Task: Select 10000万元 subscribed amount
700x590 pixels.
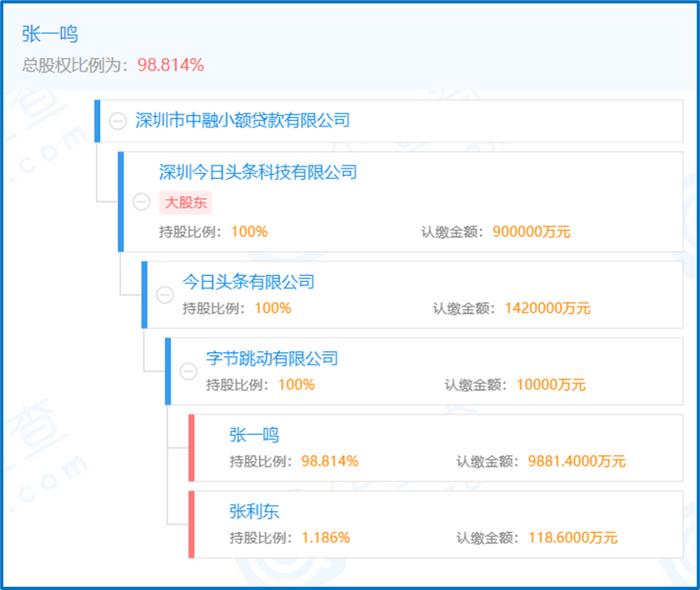Action: pos(551,385)
